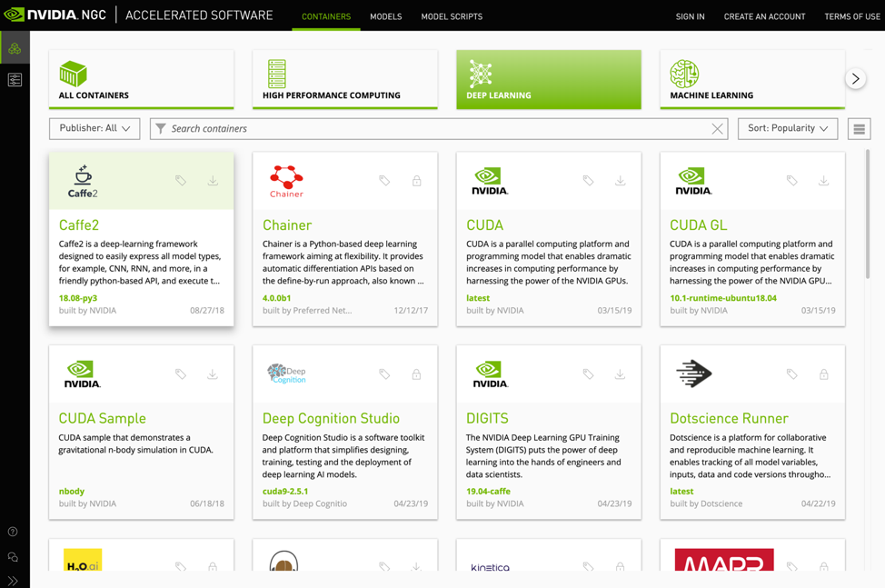Open the help question mark icon

point(13,532)
